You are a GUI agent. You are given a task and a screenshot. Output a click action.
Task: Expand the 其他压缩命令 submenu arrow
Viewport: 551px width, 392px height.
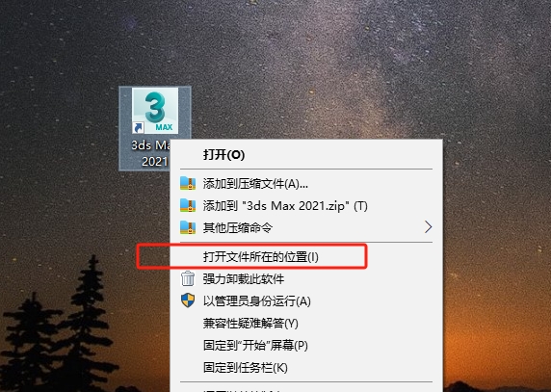point(428,227)
